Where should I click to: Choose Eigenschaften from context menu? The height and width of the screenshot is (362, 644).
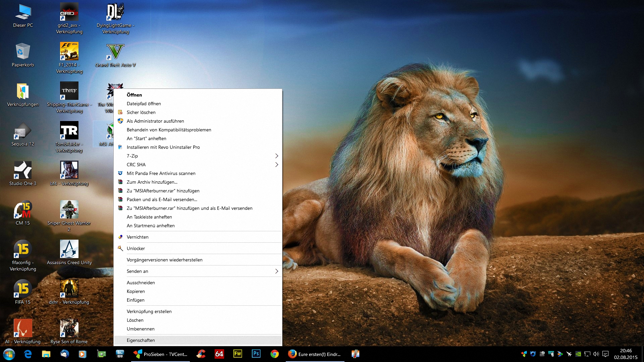(x=141, y=340)
